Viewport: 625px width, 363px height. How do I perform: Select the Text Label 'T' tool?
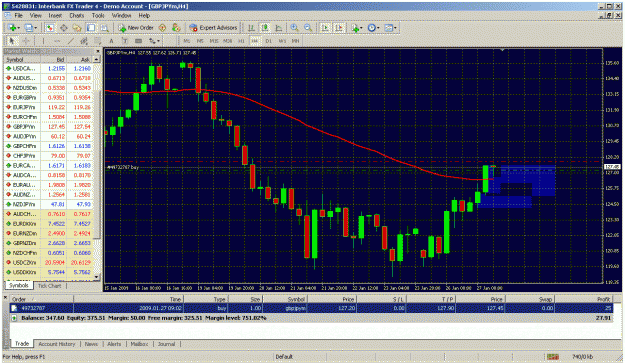coord(125,41)
